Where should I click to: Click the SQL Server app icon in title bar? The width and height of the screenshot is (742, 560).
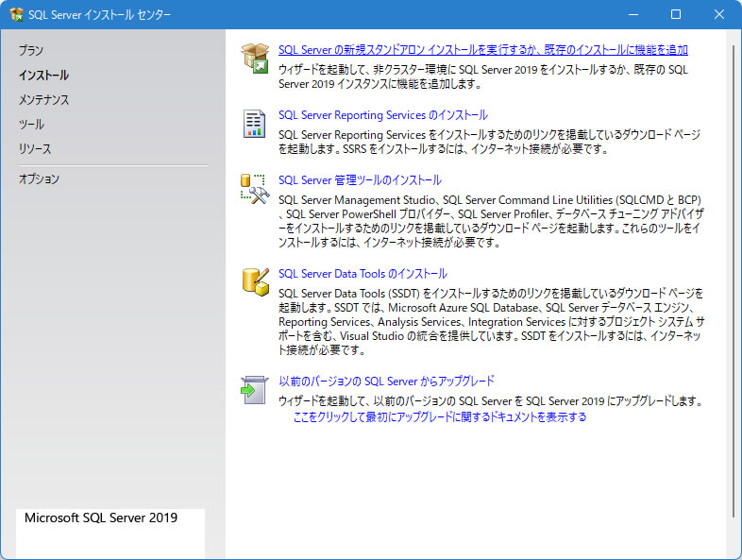tap(15, 14)
